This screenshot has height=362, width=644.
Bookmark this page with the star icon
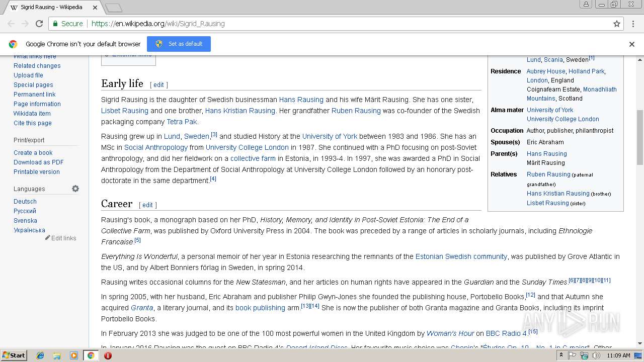coord(617,24)
